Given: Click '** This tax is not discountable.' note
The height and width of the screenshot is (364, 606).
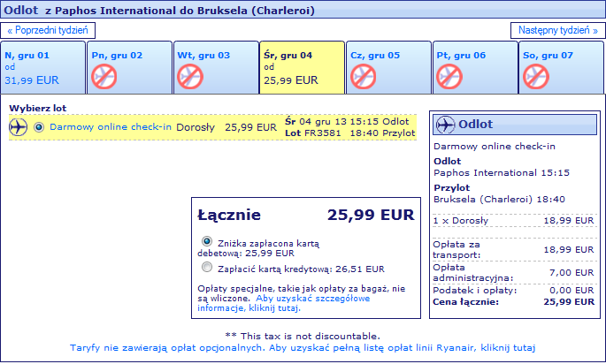Looking at the screenshot, I should 303,336.
